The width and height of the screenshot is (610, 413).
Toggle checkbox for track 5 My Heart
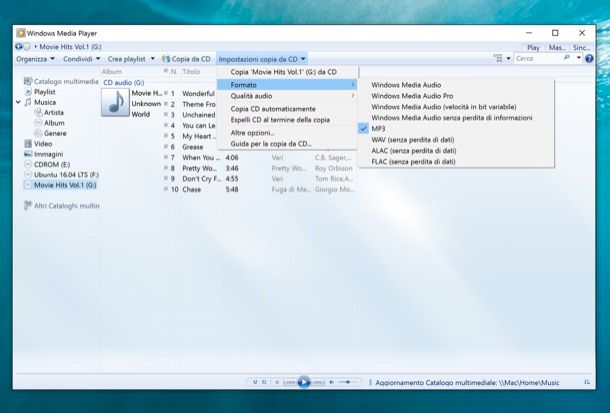pyautogui.click(x=166, y=136)
